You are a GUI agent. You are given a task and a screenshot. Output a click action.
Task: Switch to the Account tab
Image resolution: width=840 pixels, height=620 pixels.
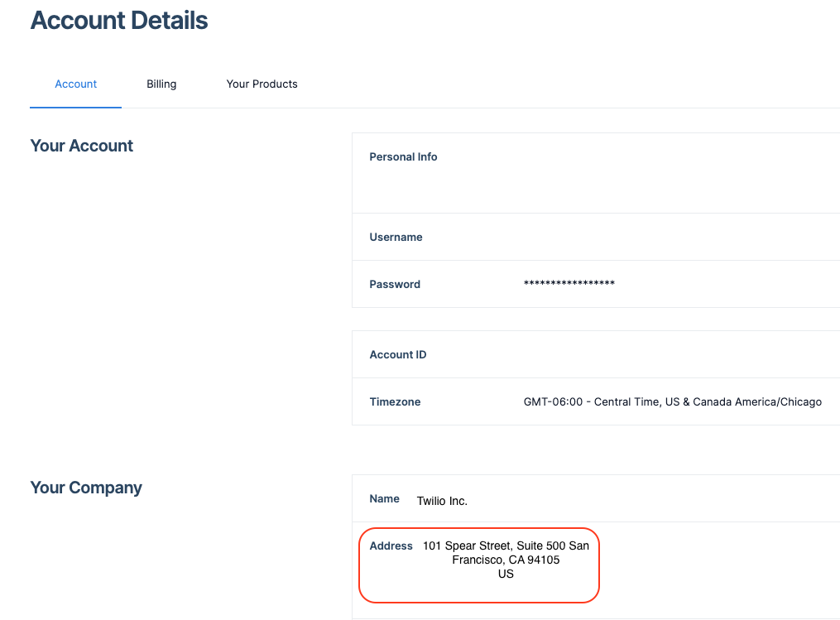click(75, 84)
